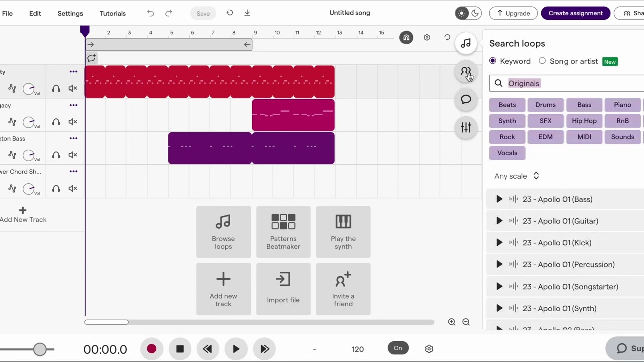The image size is (644, 362).
Task: Click the loop region toggle icon
Action: 91,58
